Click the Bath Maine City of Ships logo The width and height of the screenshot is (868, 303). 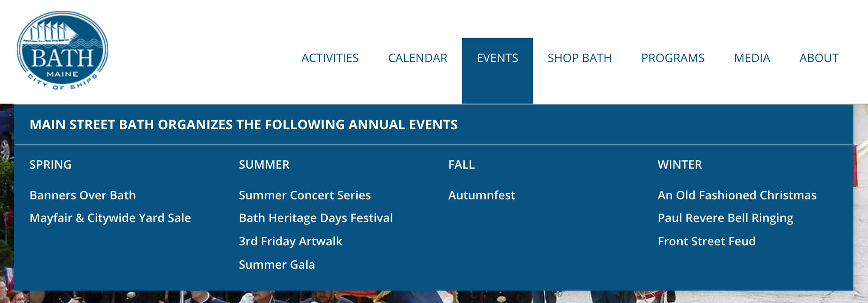pyautogui.click(x=61, y=50)
